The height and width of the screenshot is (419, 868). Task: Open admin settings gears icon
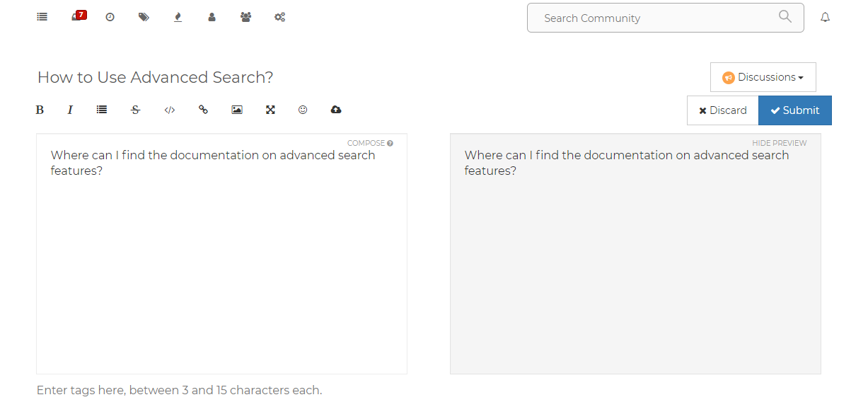coord(279,17)
